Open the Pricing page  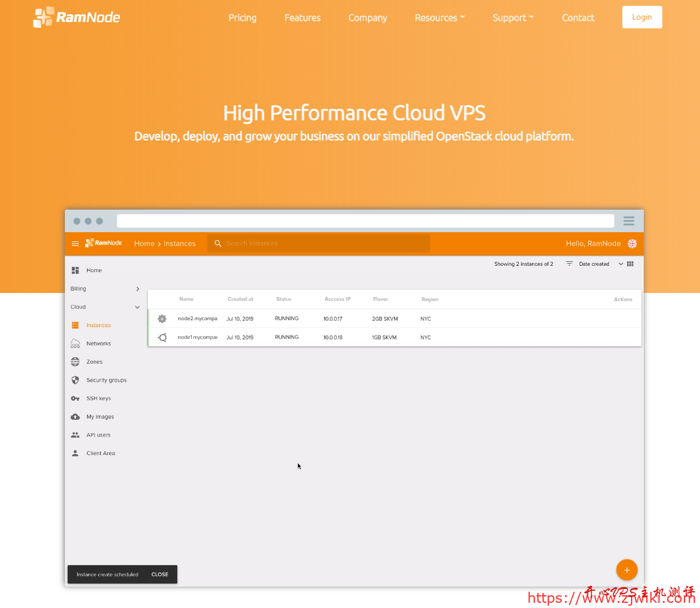[x=242, y=18]
